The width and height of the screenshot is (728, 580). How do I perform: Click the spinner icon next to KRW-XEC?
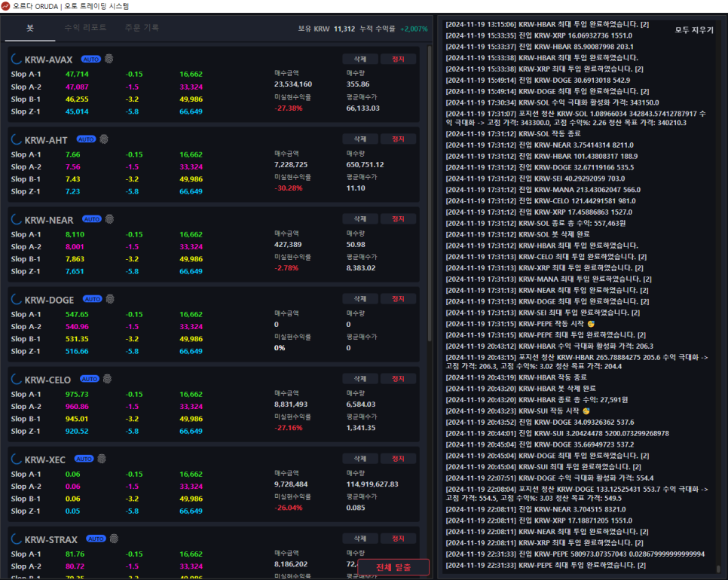pyautogui.click(x=17, y=459)
